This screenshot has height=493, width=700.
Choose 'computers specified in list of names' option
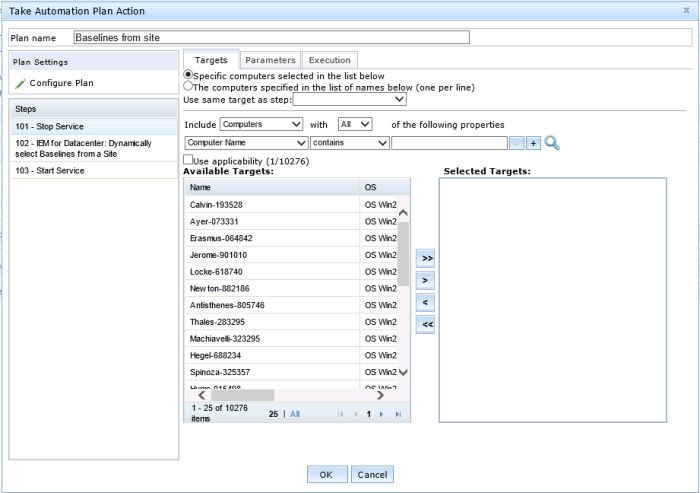[188, 87]
